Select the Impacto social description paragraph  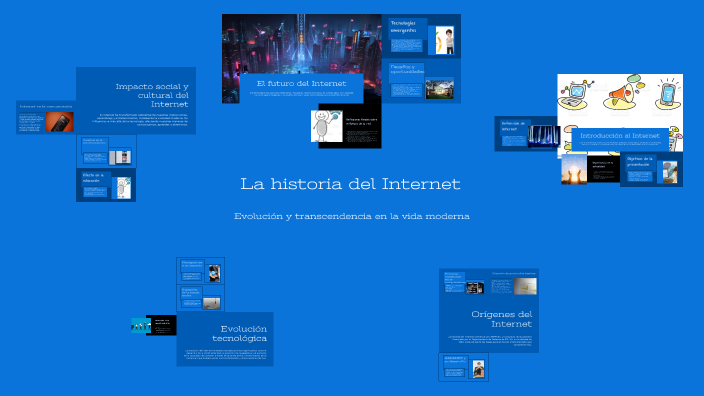[x=140, y=119]
